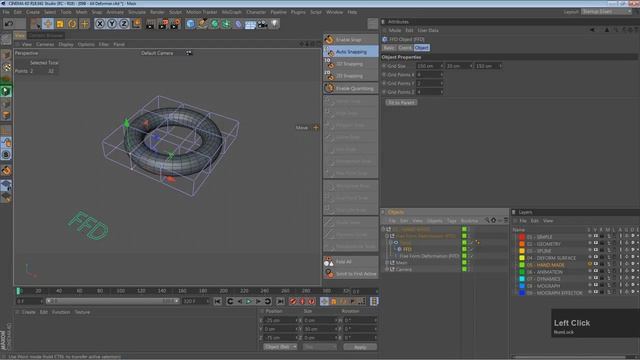Go to start of timeline

pos(218,301)
